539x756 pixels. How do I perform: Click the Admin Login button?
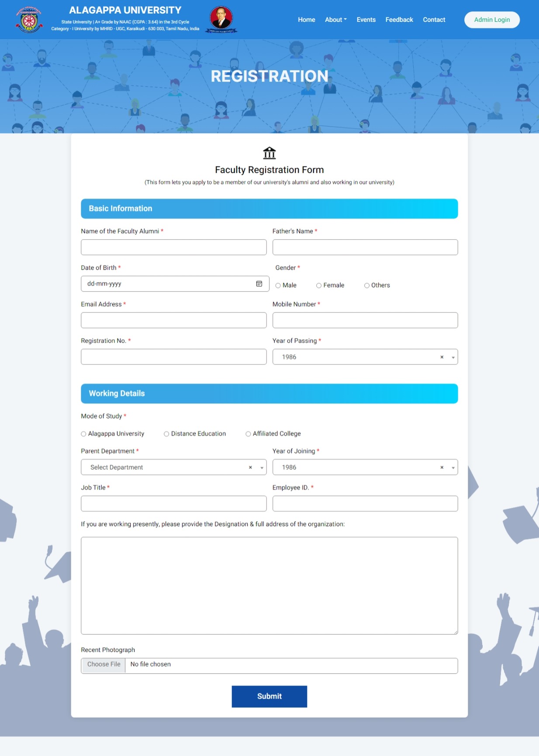492,20
